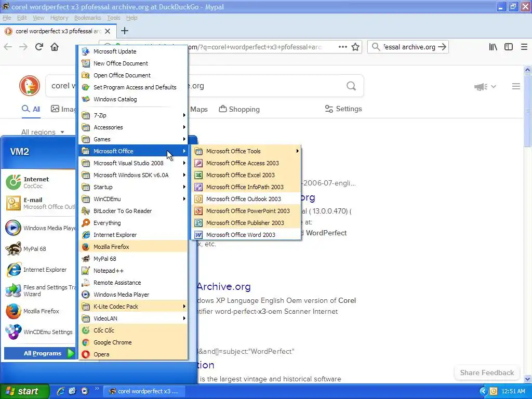
Task: Open the Tools menu
Action: click(114, 18)
